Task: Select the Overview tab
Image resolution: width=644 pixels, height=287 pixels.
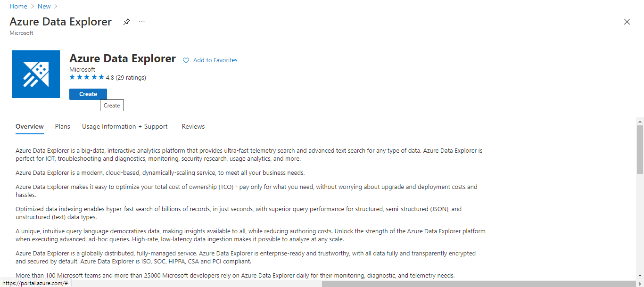Action: pos(30,126)
